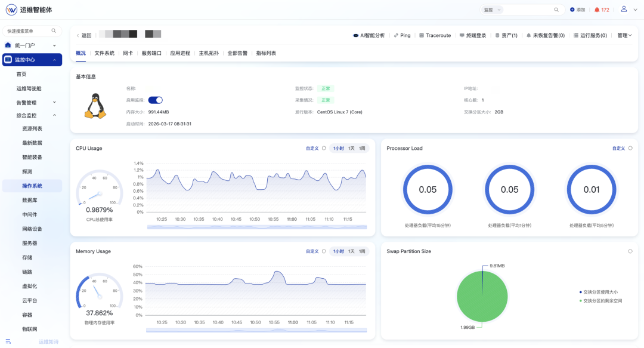Screen dimensions: 644x348
Task: Click the CPU Usage chart zoom slider
Action: point(256,227)
